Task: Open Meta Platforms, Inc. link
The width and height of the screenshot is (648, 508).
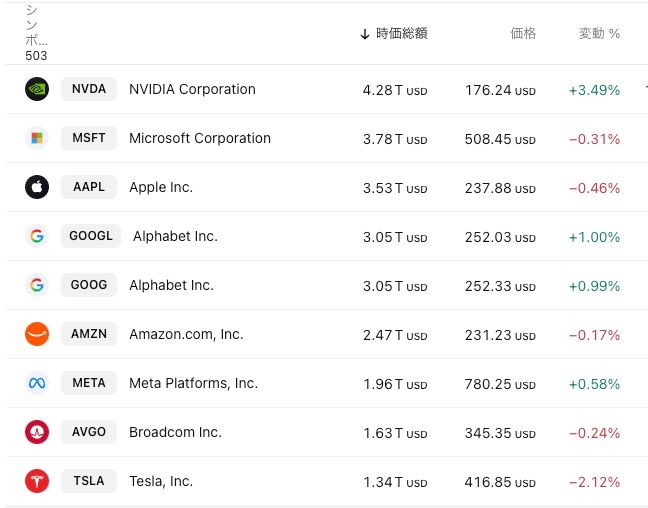Action: (x=193, y=383)
